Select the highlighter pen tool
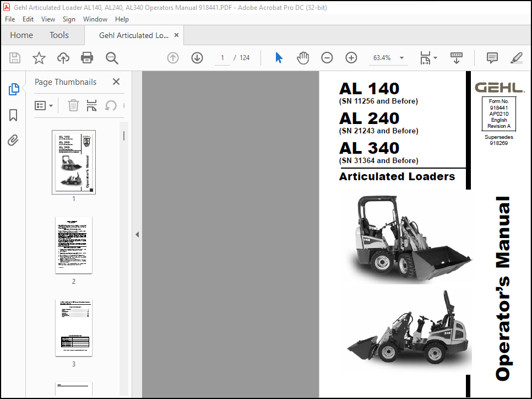The height and width of the screenshot is (399, 532). (x=516, y=58)
